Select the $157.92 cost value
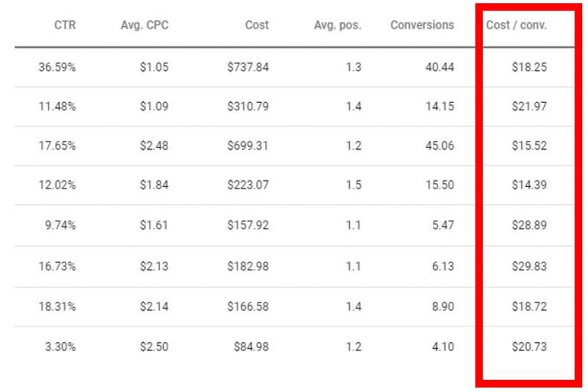588x392 pixels. pos(248,225)
